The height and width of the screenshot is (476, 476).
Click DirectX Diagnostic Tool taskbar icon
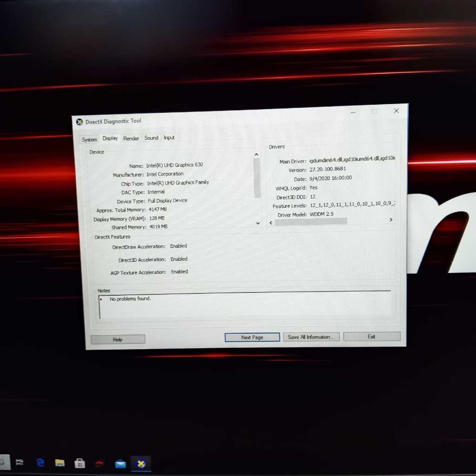pos(141,463)
